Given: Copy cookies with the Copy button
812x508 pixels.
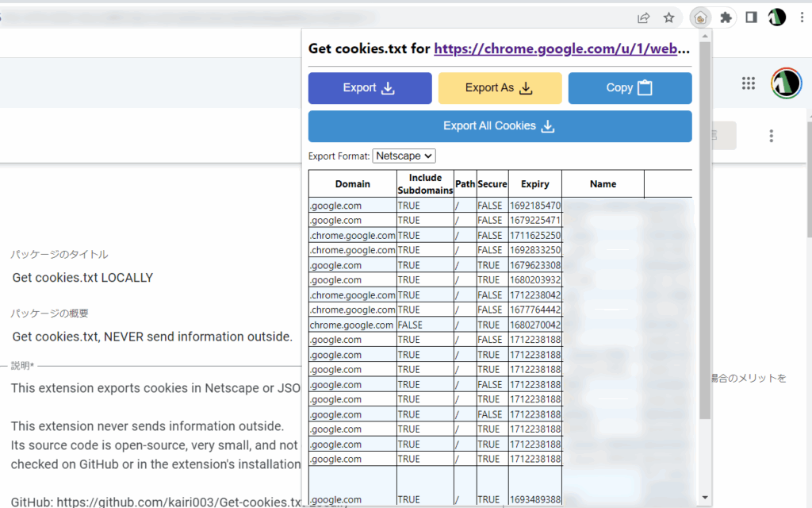Looking at the screenshot, I should click(x=630, y=88).
